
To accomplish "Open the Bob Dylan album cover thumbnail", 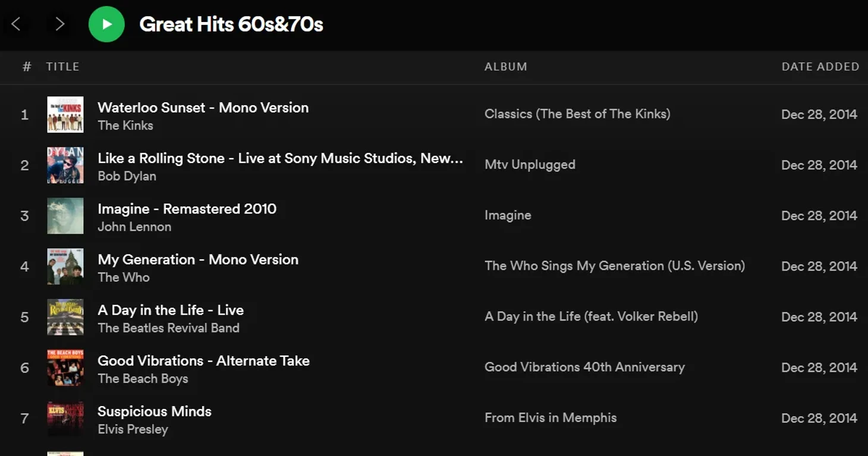I will 65,165.
